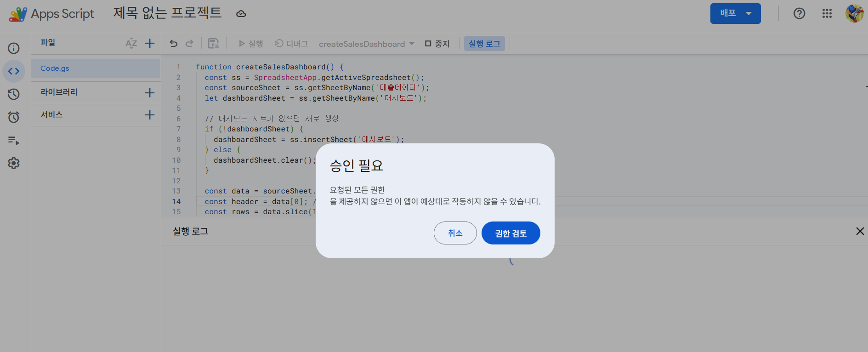Click the undo arrow in toolbar
This screenshot has width=868, height=352.
(x=173, y=44)
